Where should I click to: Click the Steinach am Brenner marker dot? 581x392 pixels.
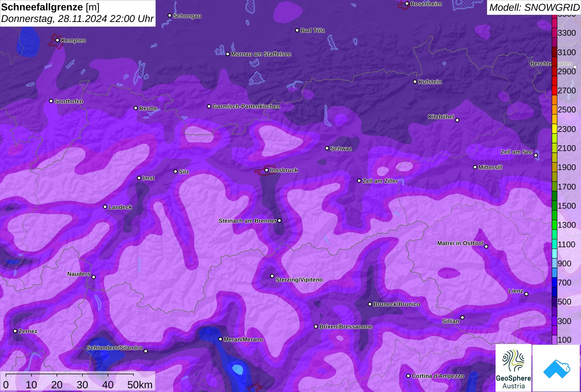pos(279,221)
